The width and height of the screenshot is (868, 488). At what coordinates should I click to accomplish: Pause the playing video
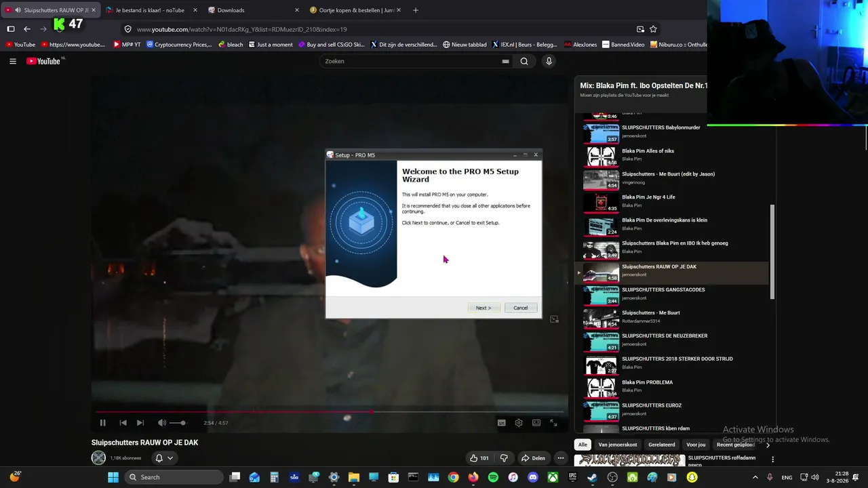(x=102, y=423)
